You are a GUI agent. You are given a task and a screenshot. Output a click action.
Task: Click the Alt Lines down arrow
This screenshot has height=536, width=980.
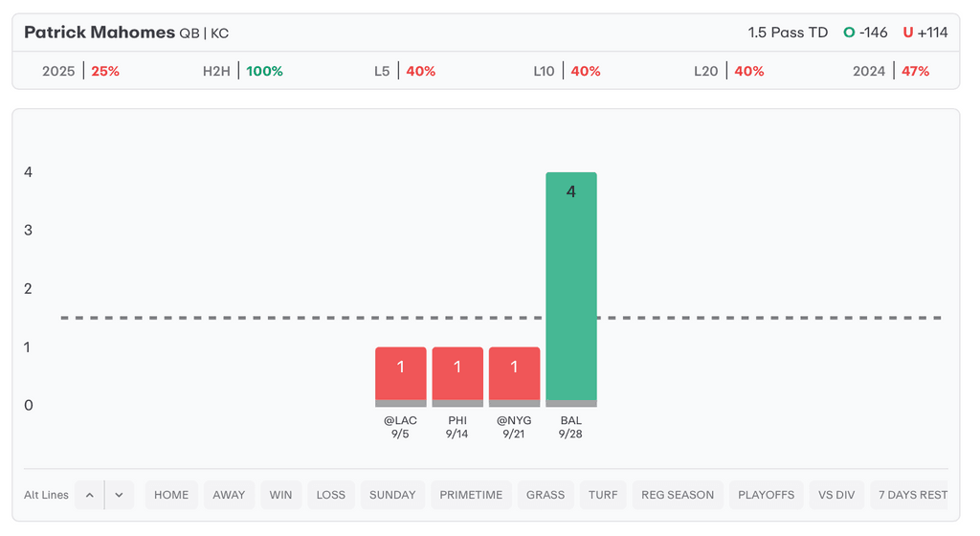(119, 495)
